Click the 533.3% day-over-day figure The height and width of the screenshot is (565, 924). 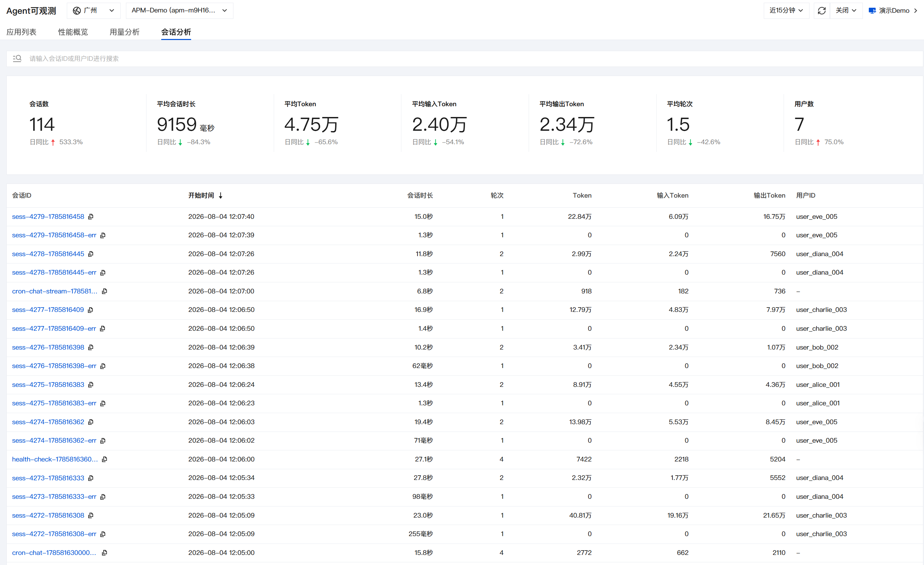[x=71, y=142]
